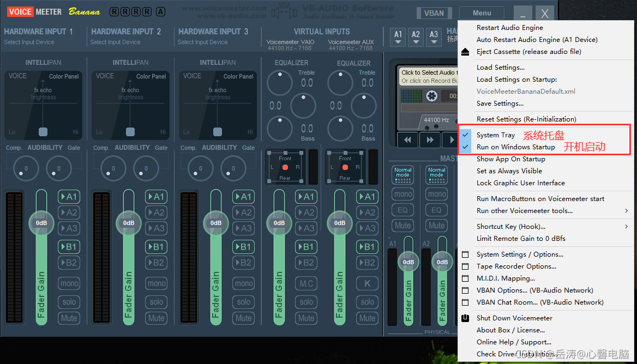Click Mute button on bus A2
Viewport: 637px width, 364px height.
(437, 225)
